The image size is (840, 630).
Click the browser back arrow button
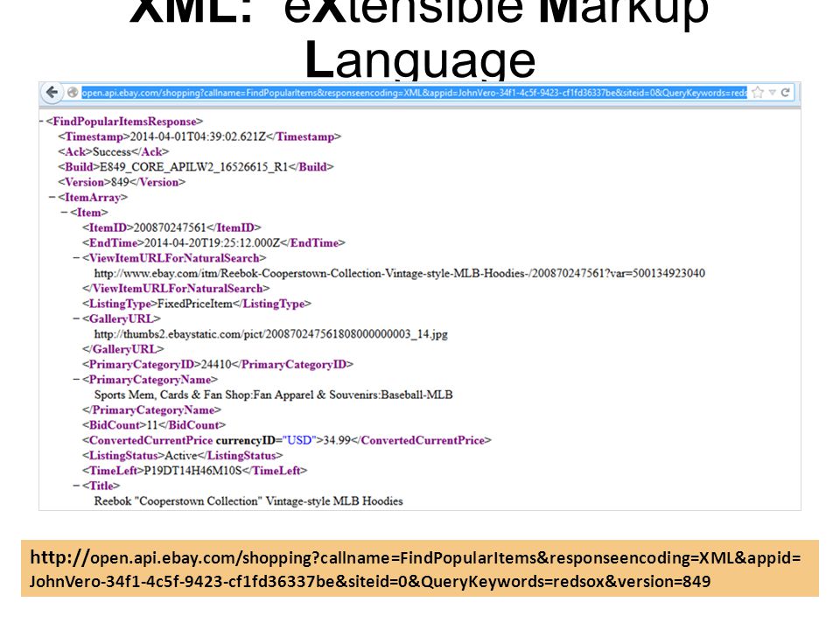52,92
